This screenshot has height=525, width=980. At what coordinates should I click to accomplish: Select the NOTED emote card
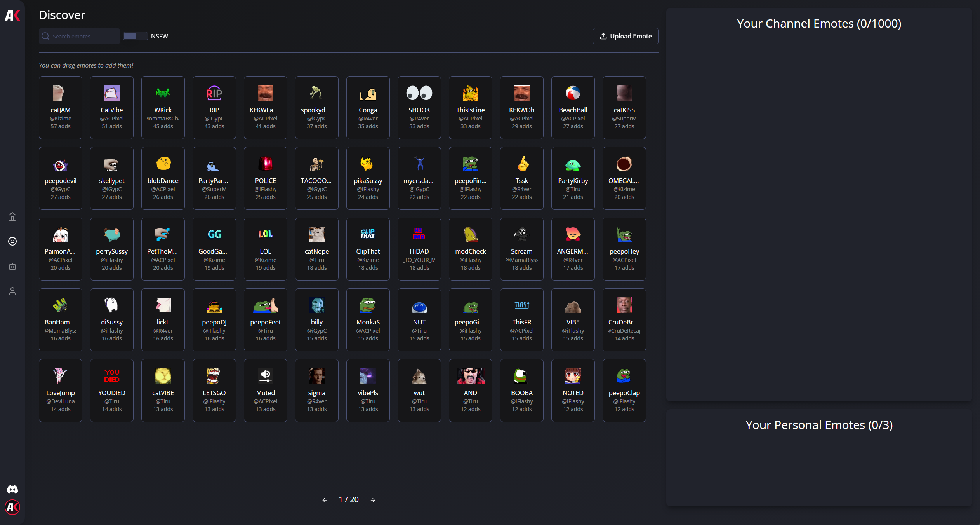pos(573,391)
